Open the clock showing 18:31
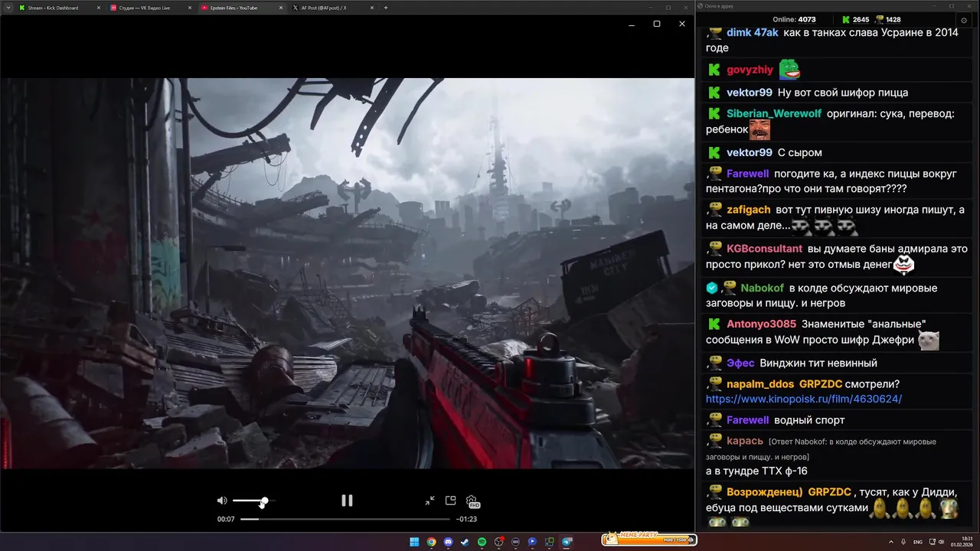The height and width of the screenshot is (551, 980). [x=962, y=542]
